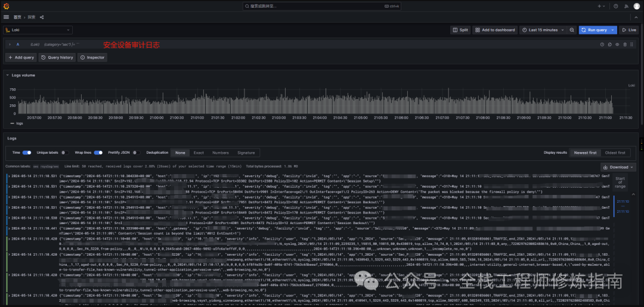Open the Last 15 minutes time picker
This screenshot has width=644, height=307.
(x=543, y=30)
